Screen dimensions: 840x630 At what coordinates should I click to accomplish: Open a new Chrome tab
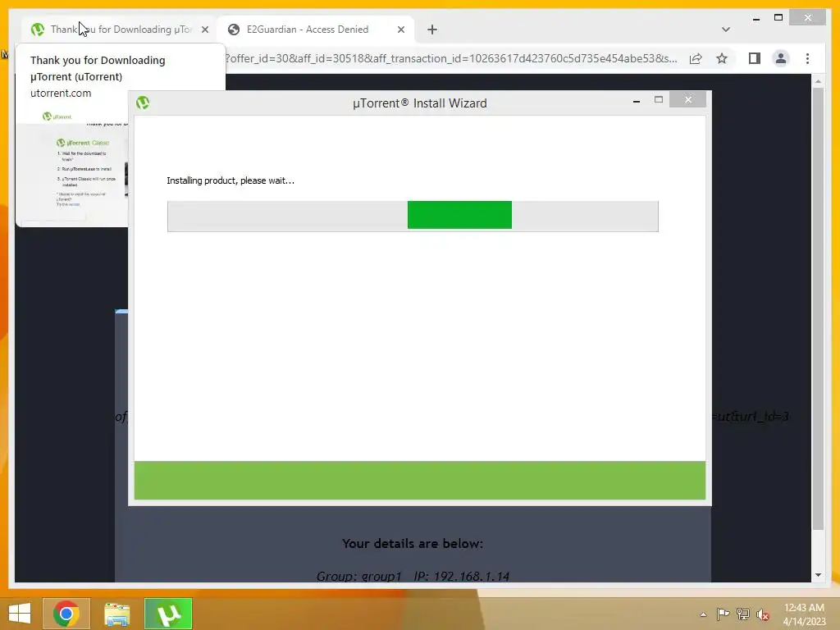click(432, 30)
